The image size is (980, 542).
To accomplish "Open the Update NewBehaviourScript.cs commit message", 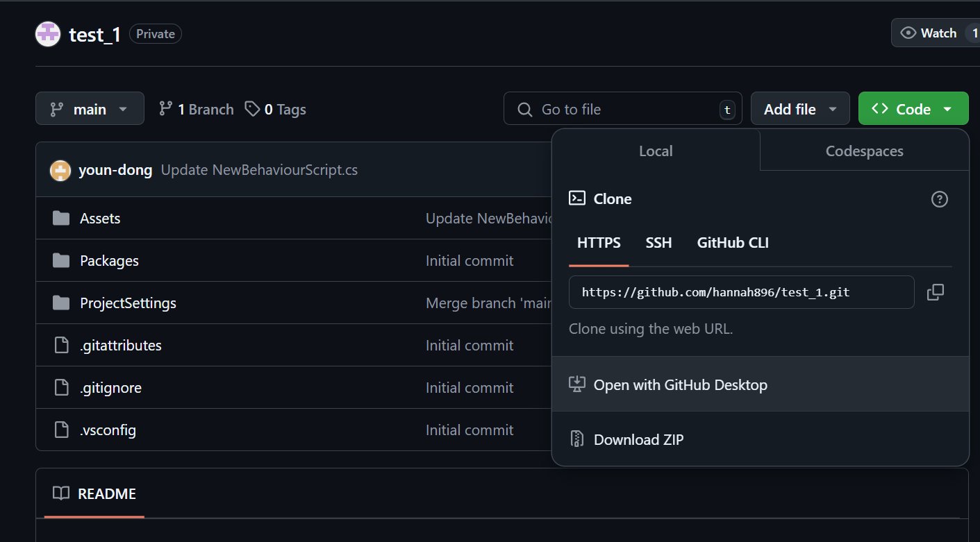I will pyautogui.click(x=259, y=170).
